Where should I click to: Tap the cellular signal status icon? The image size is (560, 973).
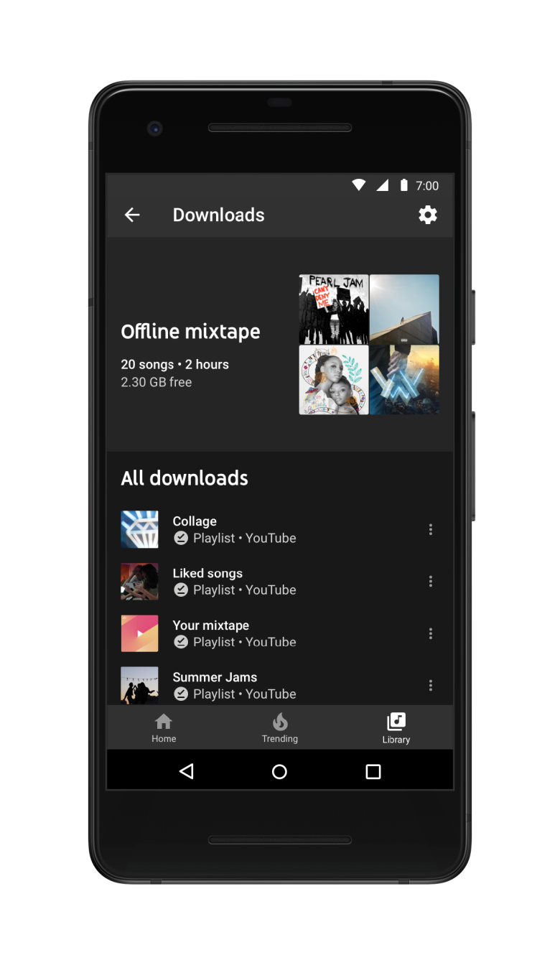[383, 185]
